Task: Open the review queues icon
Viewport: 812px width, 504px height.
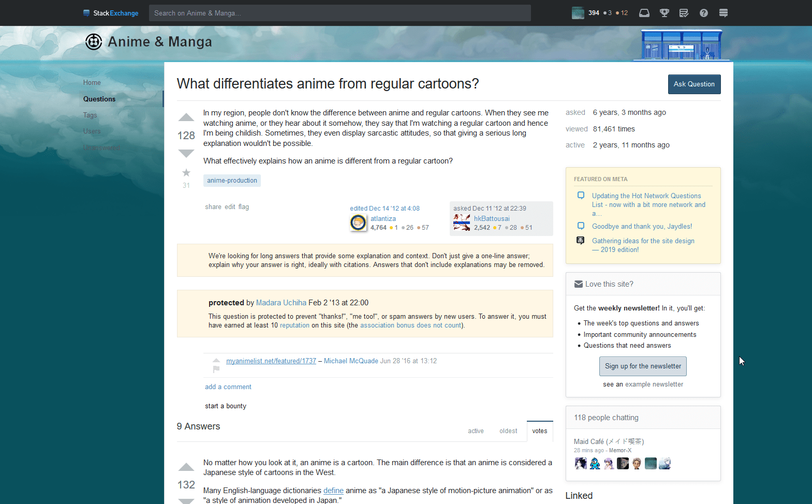Action: 684,13
